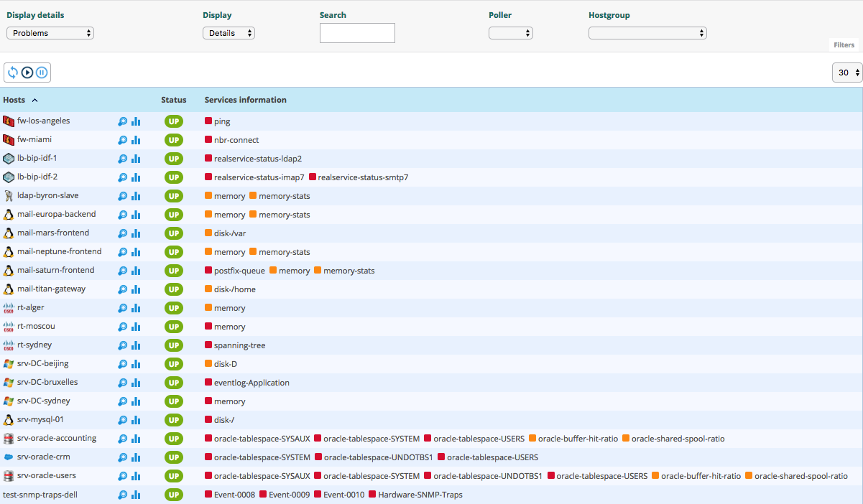Click the Linux penguin icon for mail-titan-gateway
The height and width of the screenshot is (504, 863).
(x=9, y=289)
